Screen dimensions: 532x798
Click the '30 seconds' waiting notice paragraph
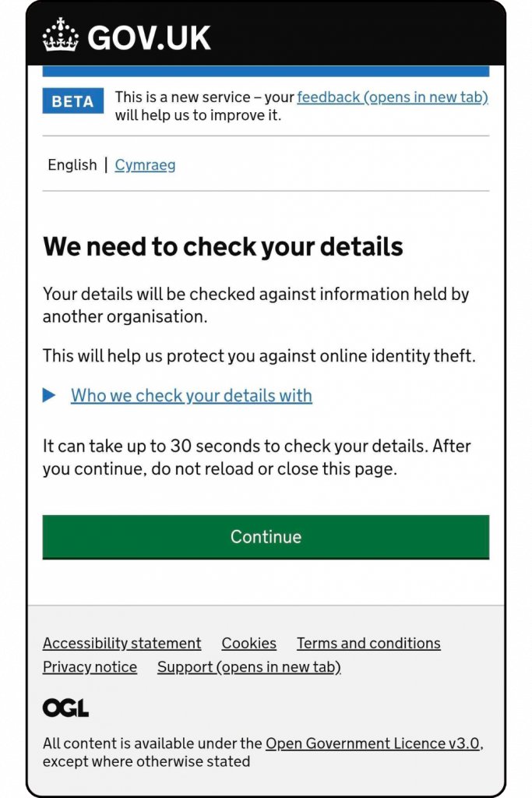pyautogui.click(x=257, y=457)
